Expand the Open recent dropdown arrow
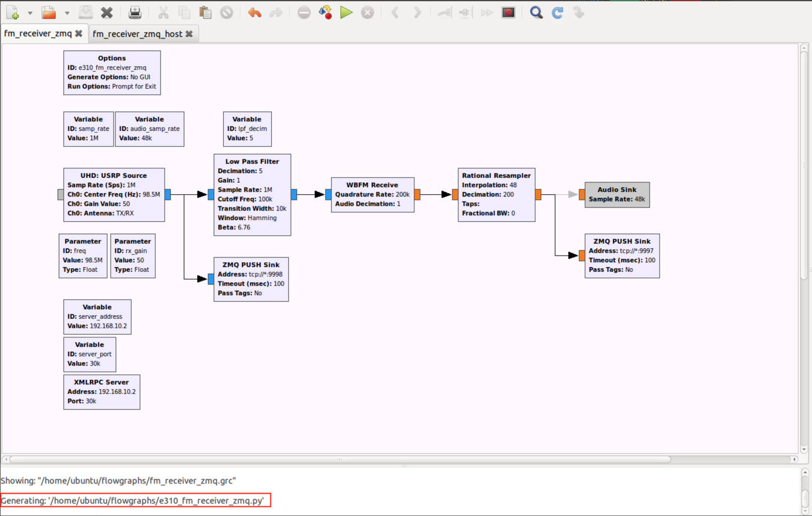812x516 pixels. tap(67, 13)
